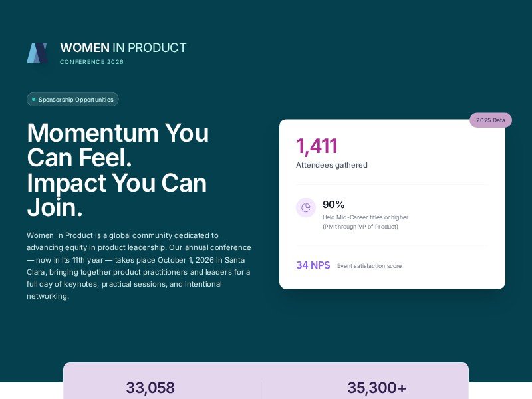532x399 pixels.
Task: Click the 'Held Mid-Career titles or higher' text
Action: tap(365, 217)
